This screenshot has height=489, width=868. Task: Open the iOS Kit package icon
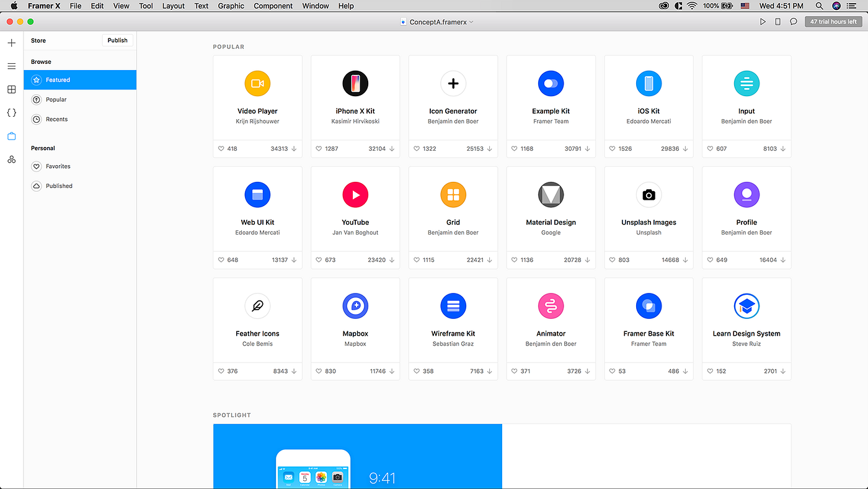(x=649, y=83)
